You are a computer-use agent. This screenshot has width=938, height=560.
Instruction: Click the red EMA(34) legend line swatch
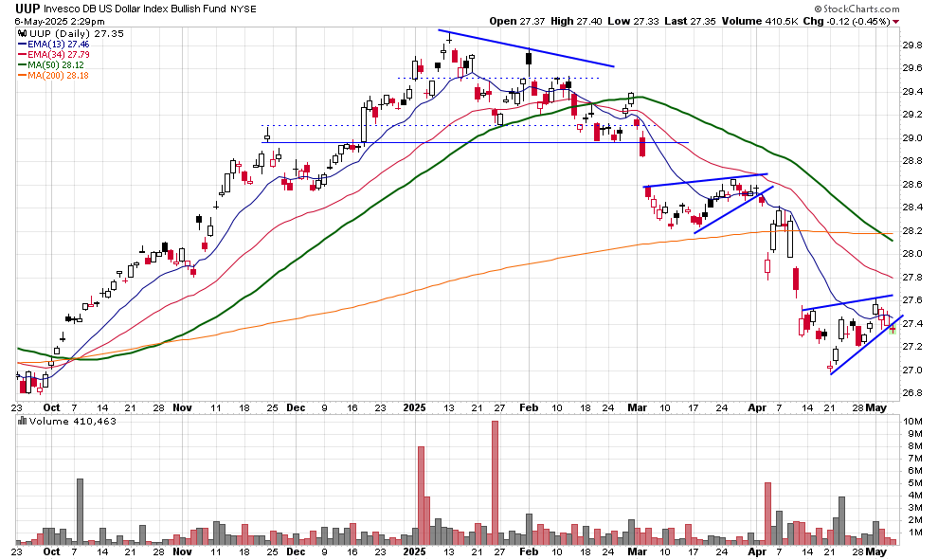coord(22,54)
